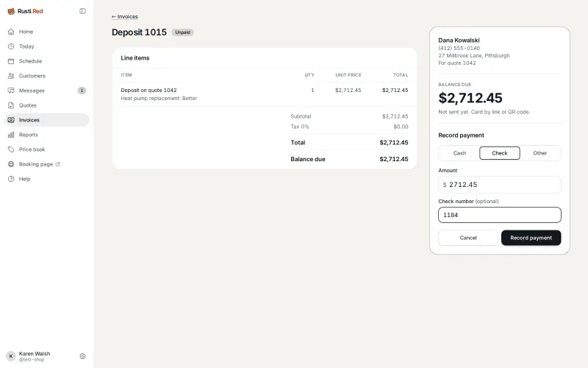Click the UNIT PRICE column header

click(x=348, y=75)
